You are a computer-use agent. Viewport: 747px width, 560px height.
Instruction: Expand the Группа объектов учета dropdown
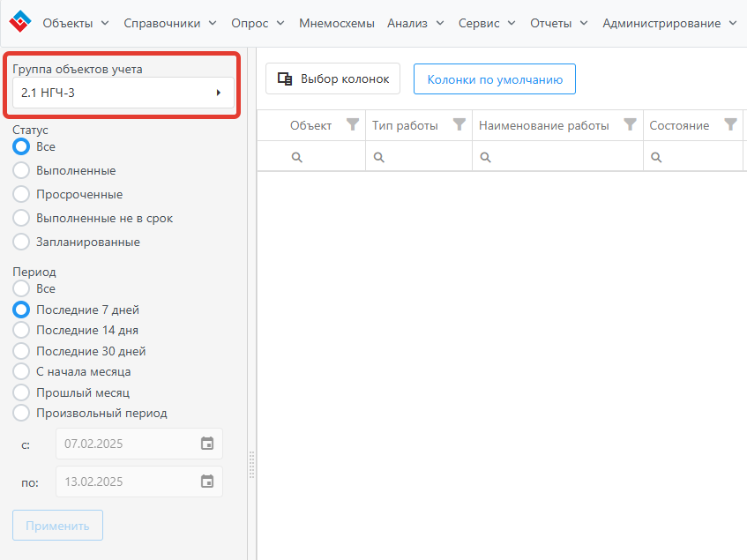[123, 93]
